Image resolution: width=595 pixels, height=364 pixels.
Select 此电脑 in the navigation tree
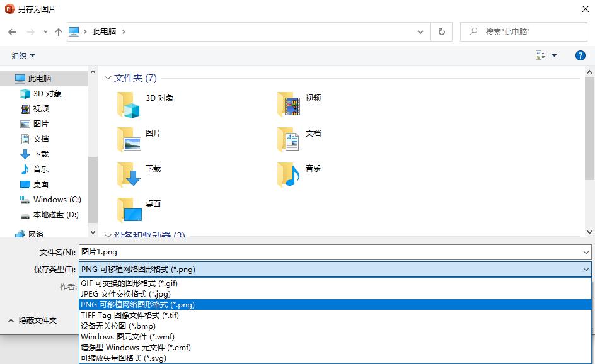(44, 79)
